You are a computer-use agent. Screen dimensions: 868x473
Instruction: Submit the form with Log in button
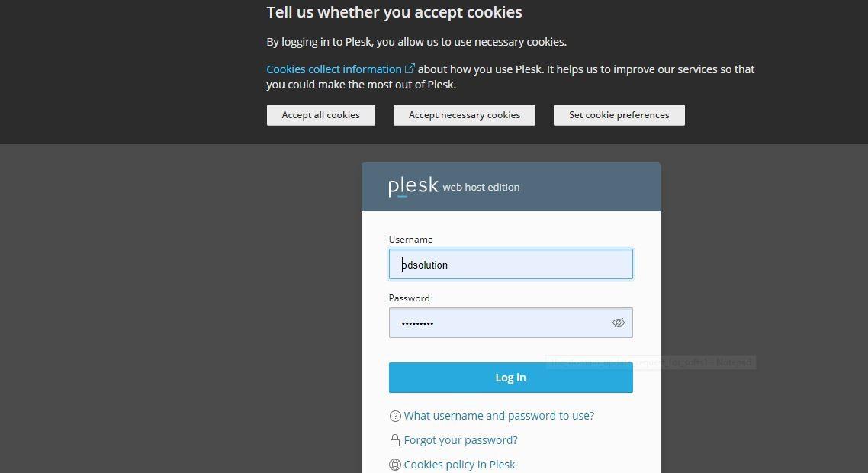point(510,378)
